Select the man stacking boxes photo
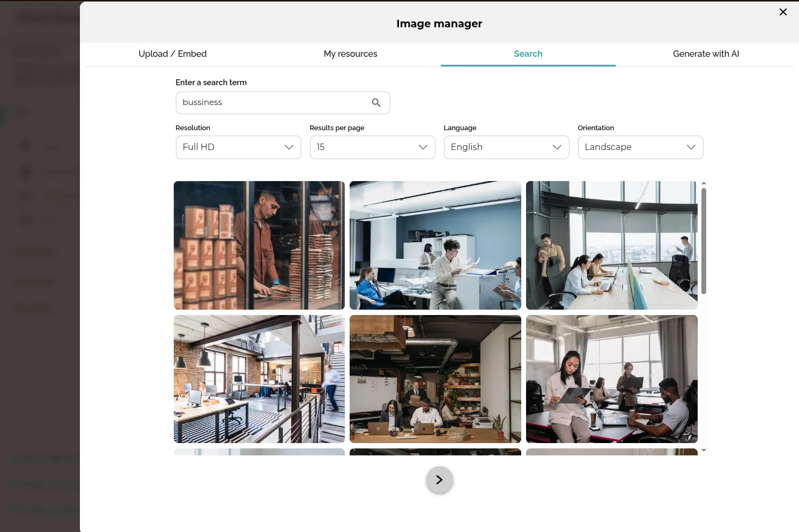The width and height of the screenshot is (799, 532). pos(259,245)
